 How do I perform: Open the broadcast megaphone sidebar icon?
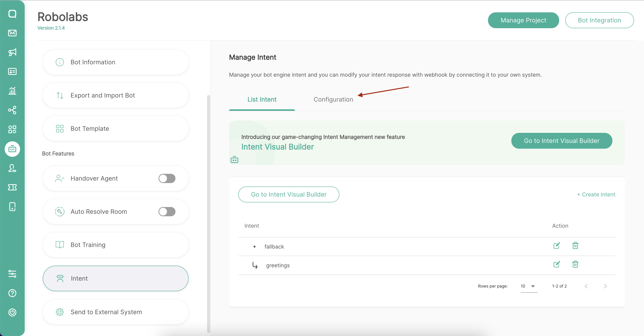(12, 52)
